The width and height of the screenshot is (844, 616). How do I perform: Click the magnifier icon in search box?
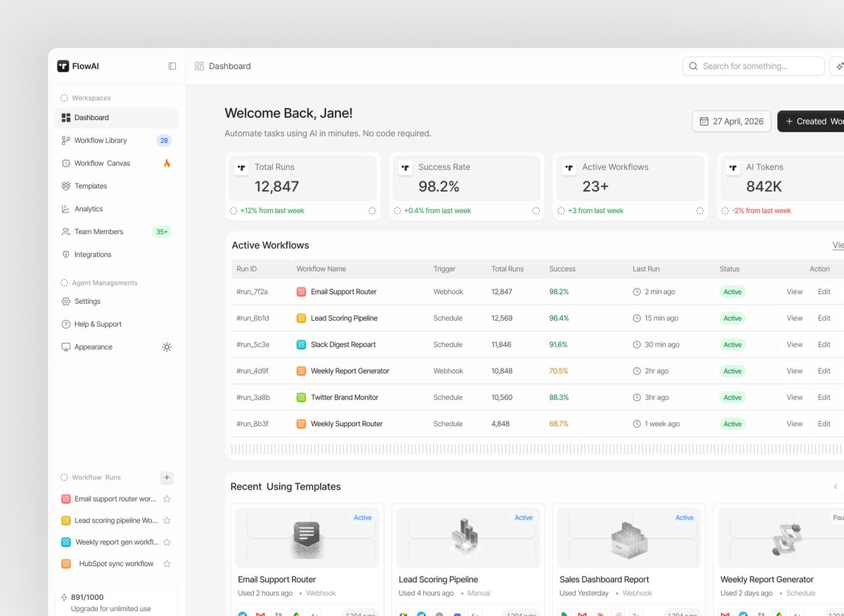pos(693,66)
